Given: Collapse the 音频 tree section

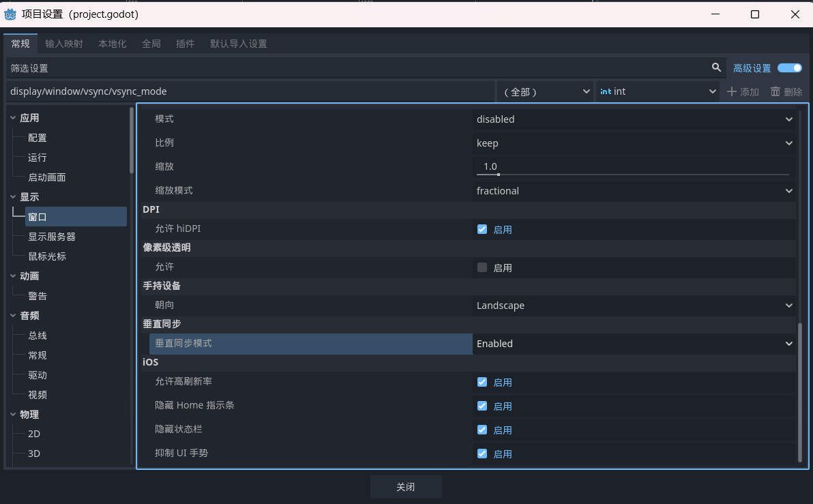Looking at the screenshot, I should (x=13, y=315).
